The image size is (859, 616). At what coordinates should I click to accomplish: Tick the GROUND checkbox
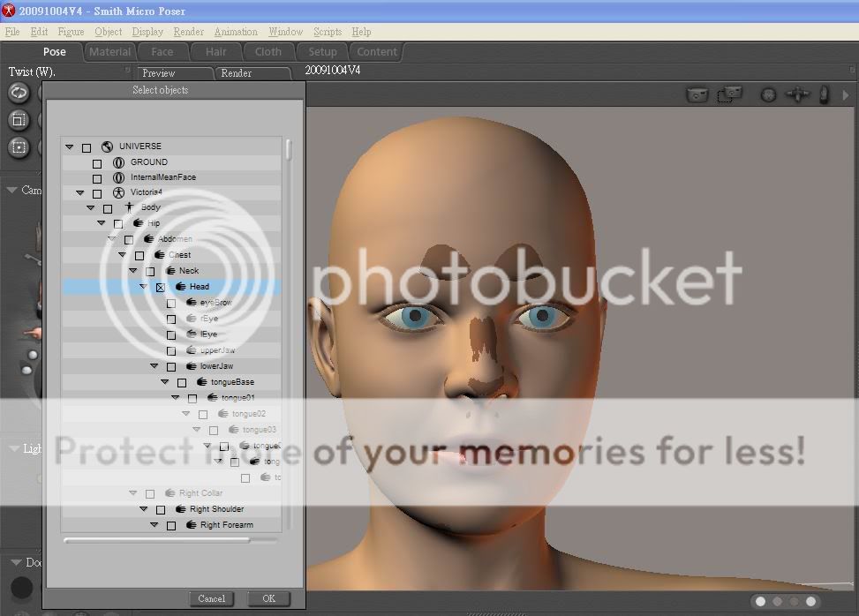[97, 163]
